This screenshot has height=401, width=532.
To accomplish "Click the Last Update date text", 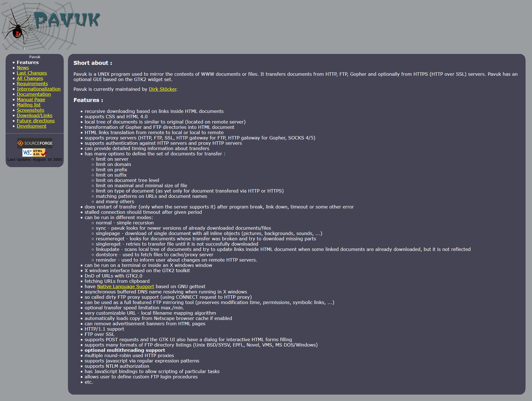I will coord(35,159).
